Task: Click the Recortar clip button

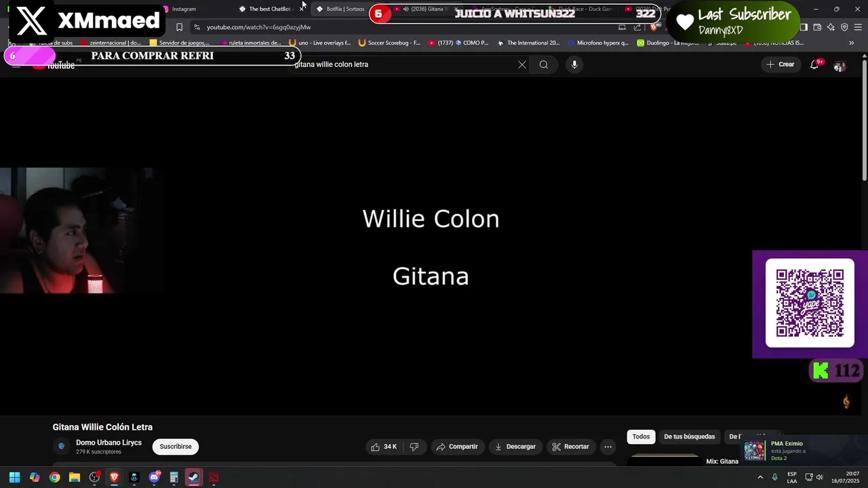Action: pos(570,447)
